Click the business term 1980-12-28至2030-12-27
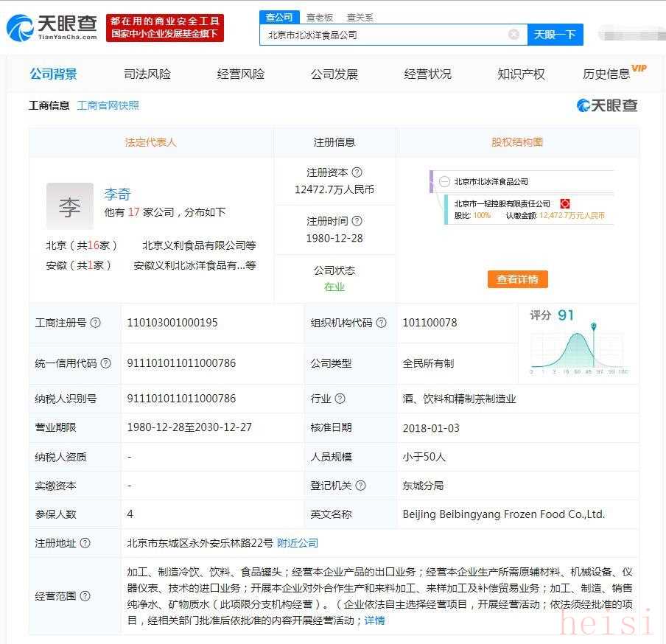The width and height of the screenshot is (666, 644). click(x=189, y=427)
